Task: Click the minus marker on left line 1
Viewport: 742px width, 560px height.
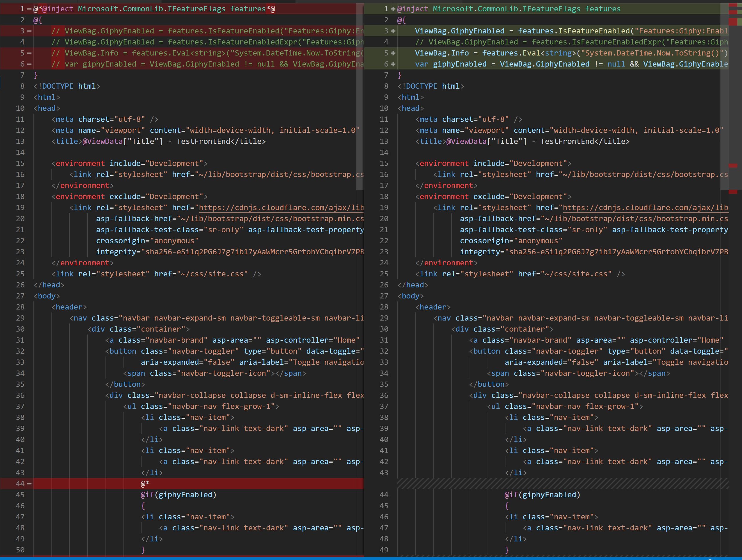Action: (29, 9)
